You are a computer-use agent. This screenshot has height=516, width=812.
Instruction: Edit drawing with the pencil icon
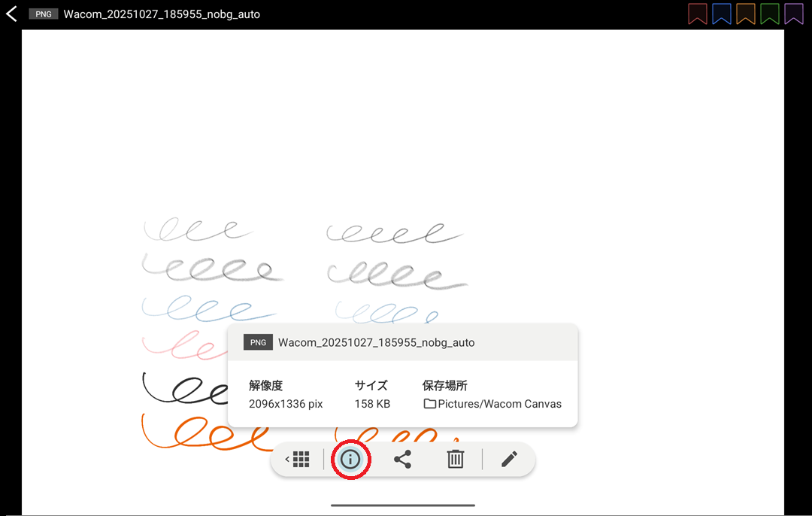click(509, 459)
